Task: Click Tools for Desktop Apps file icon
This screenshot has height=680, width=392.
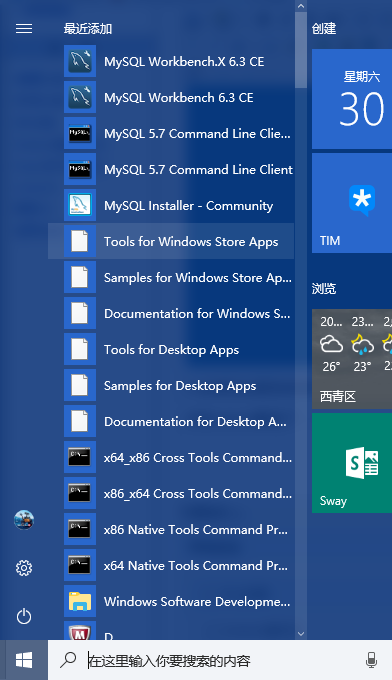Action: coord(80,349)
